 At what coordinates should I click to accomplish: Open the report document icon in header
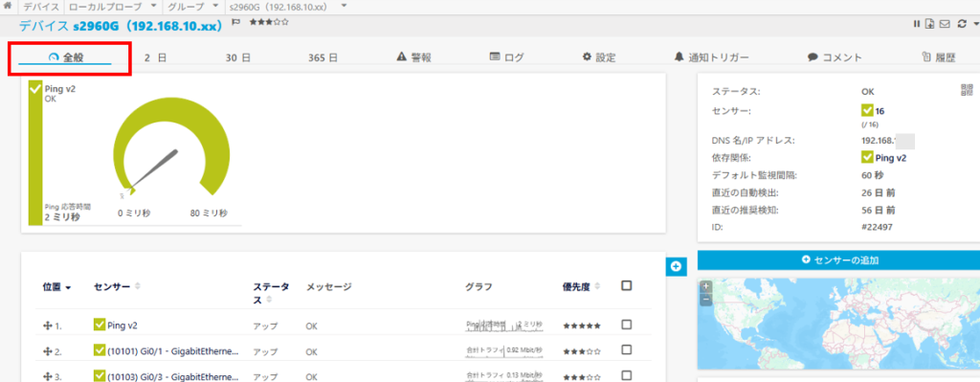pyautogui.click(x=930, y=24)
